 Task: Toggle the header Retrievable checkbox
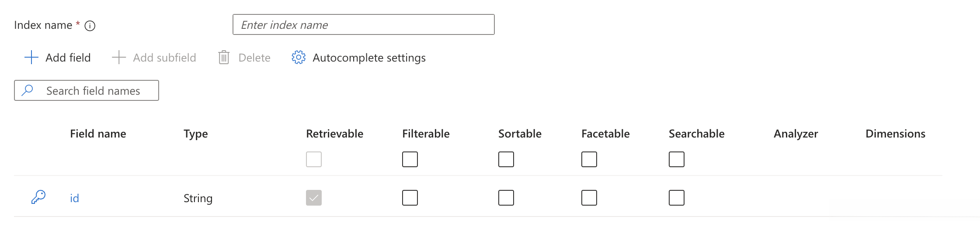pyautogui.click(x=314, y=159)
